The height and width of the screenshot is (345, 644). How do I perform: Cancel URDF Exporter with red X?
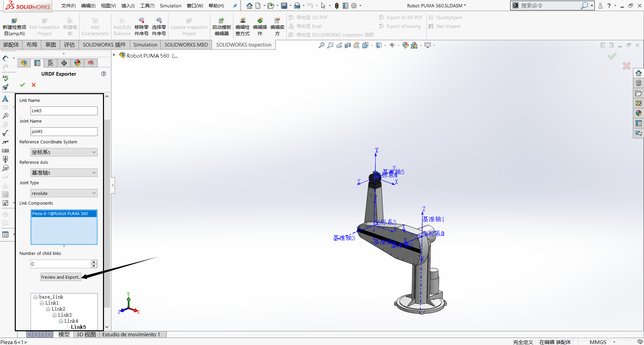[x=34, y=85]
